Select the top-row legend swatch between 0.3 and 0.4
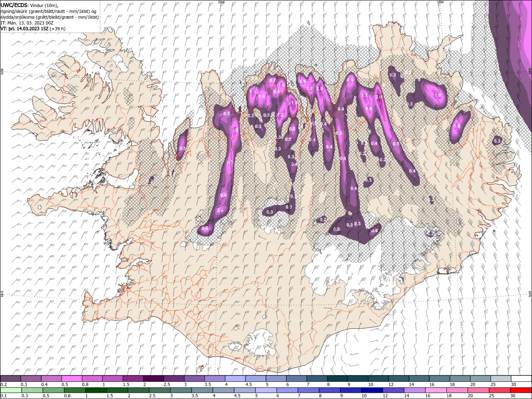 (31, 379)
